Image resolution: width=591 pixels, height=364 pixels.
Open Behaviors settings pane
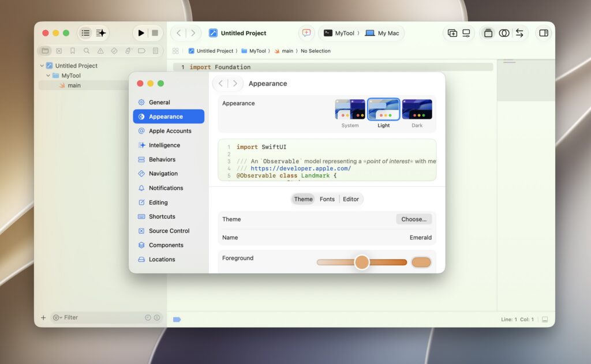[169, 159]
